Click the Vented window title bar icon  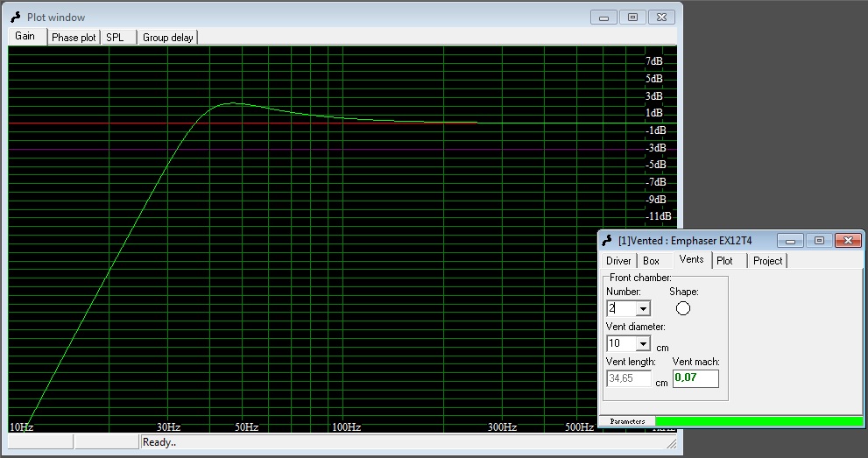(x=606, y=240)
